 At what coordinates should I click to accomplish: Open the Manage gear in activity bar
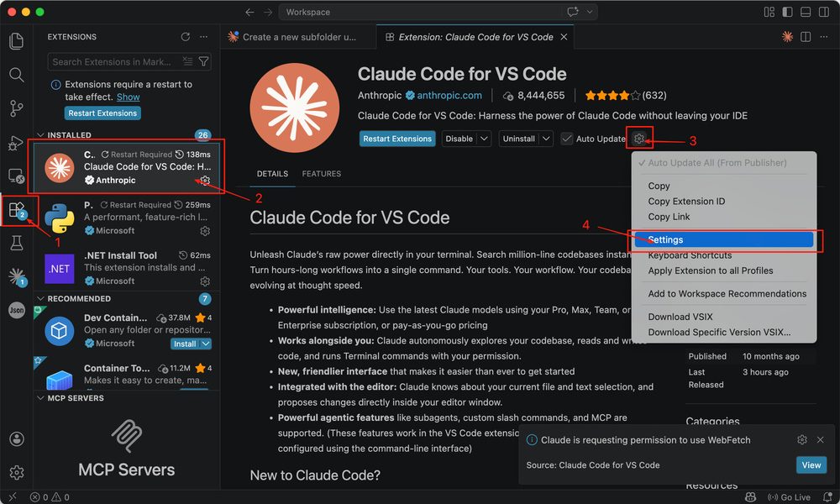point(16,472)
